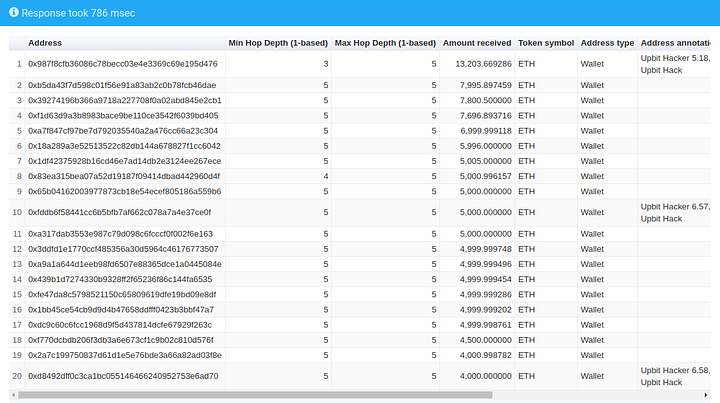This screenshot has height=403, width=720.
Task: Select address 0xd8492dff0c3ca1bc055146466240952753e6ad70
Action: 123,376
